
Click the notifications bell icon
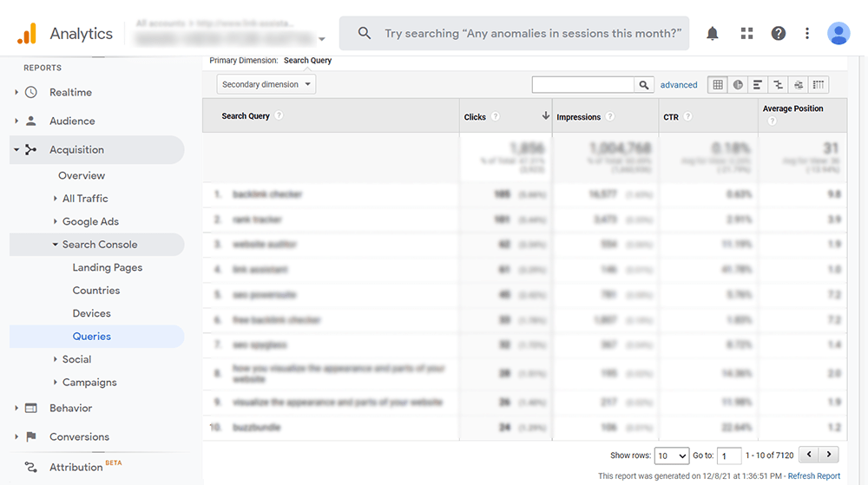click(713, 34)
